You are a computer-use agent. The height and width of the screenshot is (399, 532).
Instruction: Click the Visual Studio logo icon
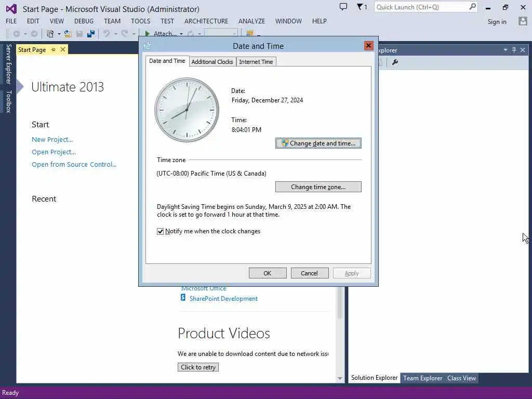click(11, 8)
